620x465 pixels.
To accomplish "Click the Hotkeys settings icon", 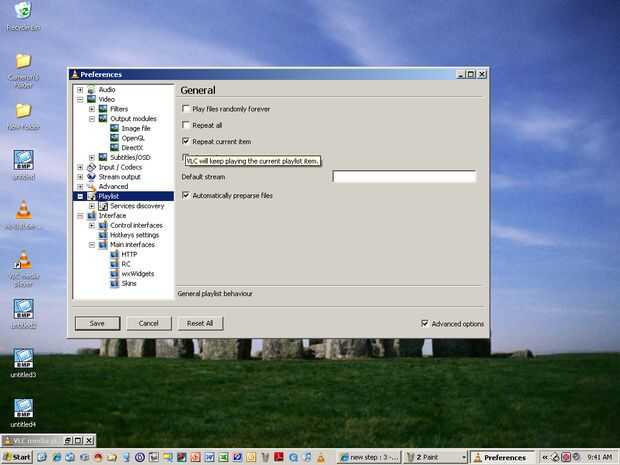I will point(103,234).
